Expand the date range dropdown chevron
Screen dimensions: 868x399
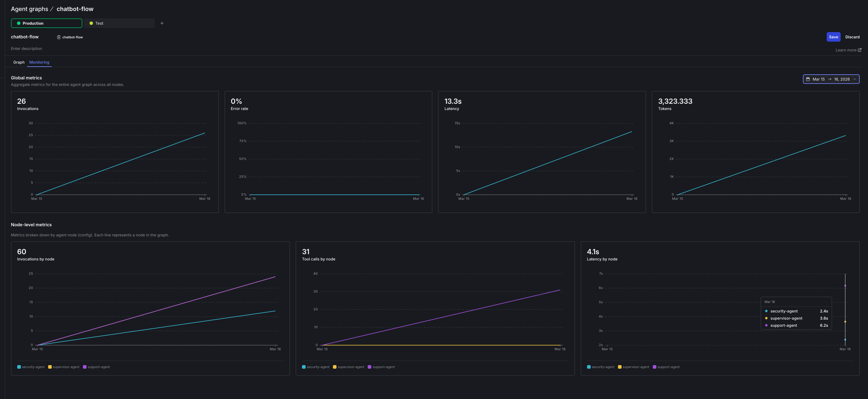click(855, 79)
